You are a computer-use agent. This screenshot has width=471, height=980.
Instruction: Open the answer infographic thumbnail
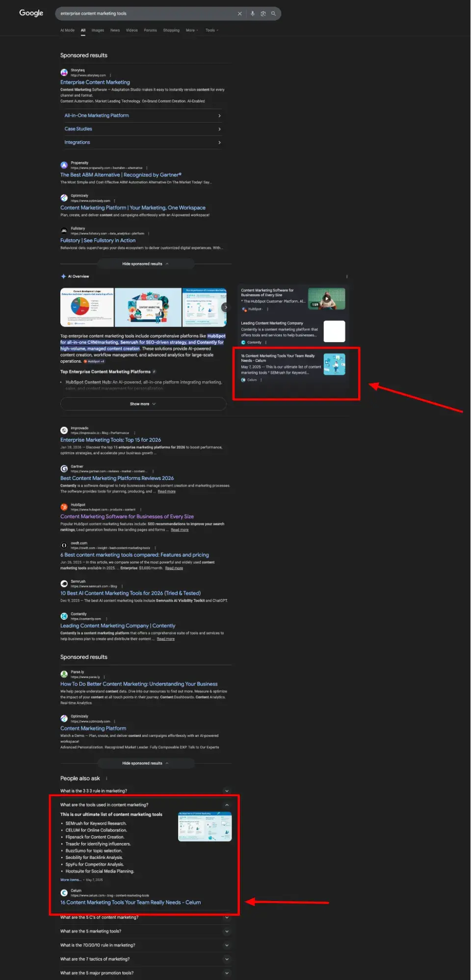205,826
